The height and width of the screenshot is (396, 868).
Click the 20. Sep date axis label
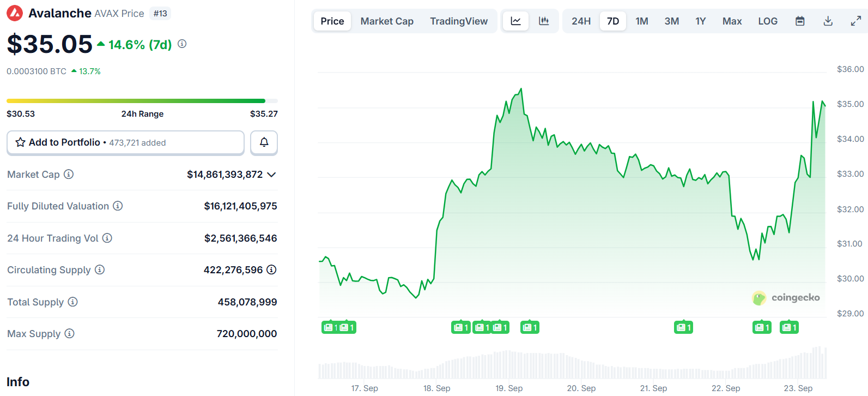[x=581, y=388]
